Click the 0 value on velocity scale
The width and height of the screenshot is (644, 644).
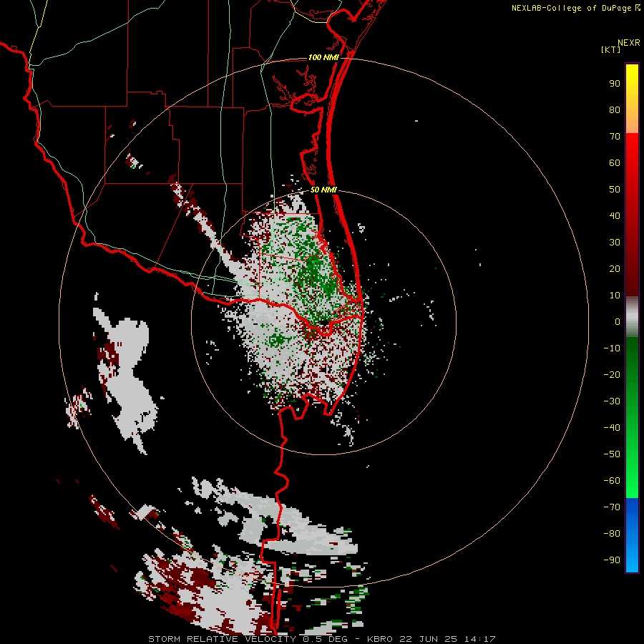[618, 322]
